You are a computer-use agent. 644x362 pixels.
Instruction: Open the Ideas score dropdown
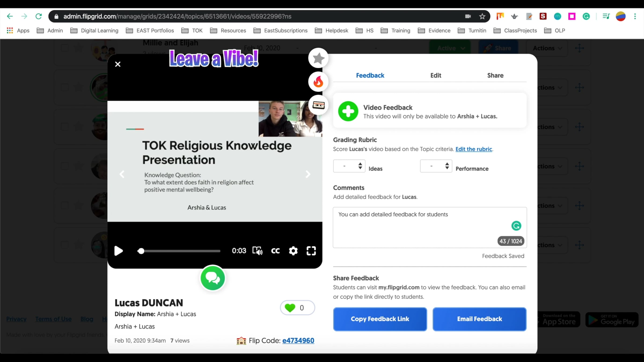point(349,166)
